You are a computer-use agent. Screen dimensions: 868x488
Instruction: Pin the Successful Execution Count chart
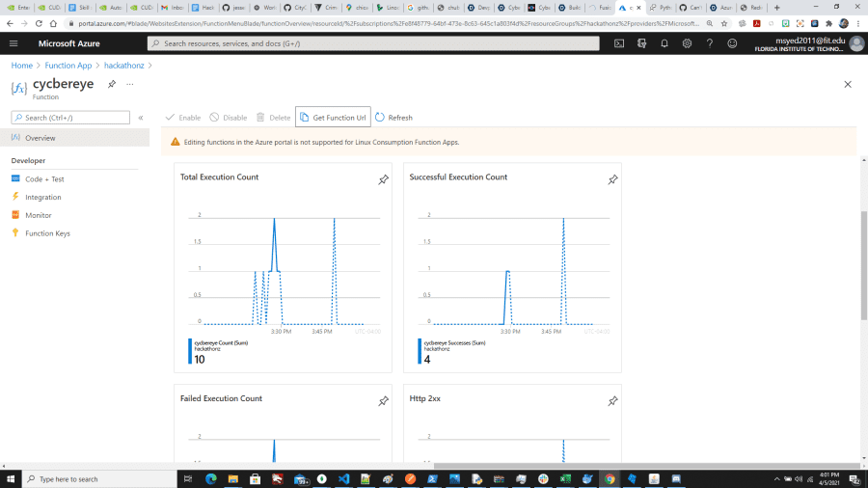[x=612, y=179]
